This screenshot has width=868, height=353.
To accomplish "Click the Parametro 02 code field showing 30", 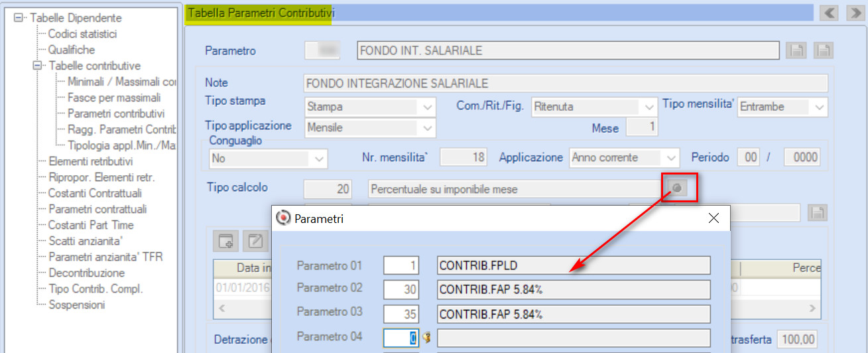I will (402, 289).
